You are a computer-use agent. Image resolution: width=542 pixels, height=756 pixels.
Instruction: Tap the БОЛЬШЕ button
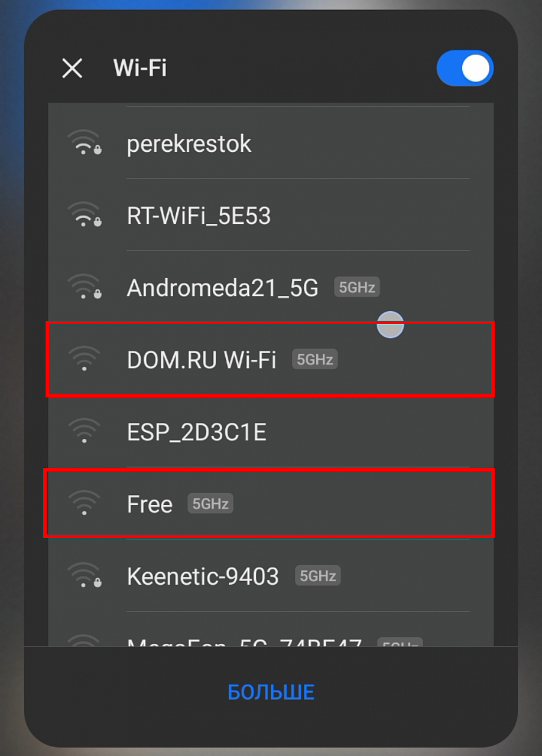coord(271,692)
